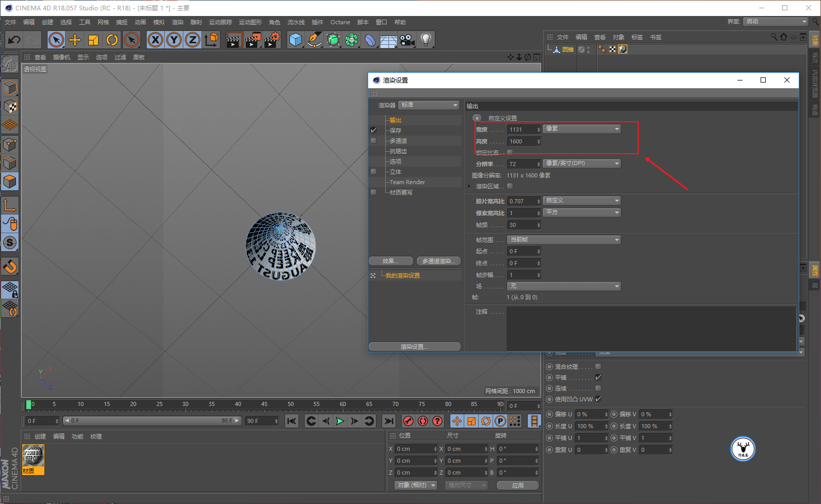Click the timeline ruler at frame 30

[x=185, y=404]
